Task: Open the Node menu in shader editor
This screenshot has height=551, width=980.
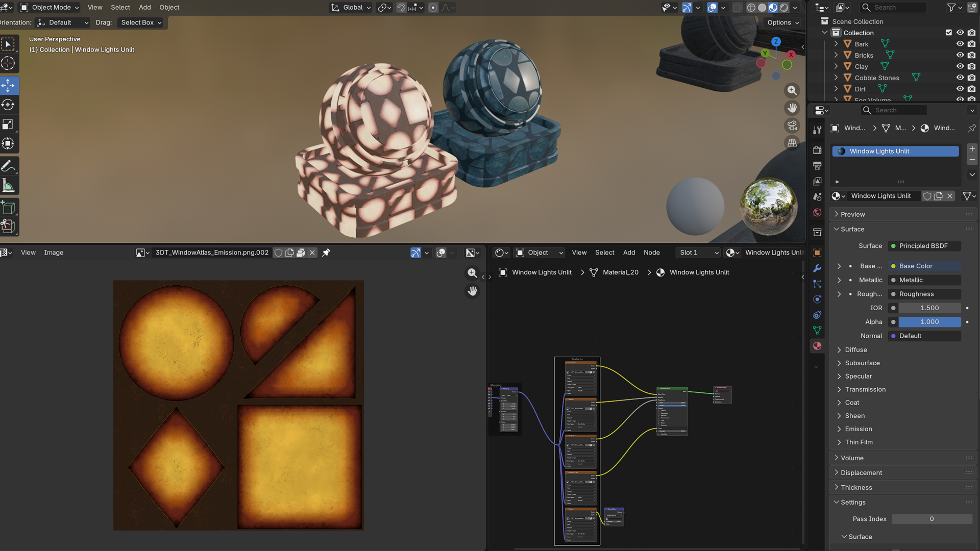Action: (x=652, y=253)
